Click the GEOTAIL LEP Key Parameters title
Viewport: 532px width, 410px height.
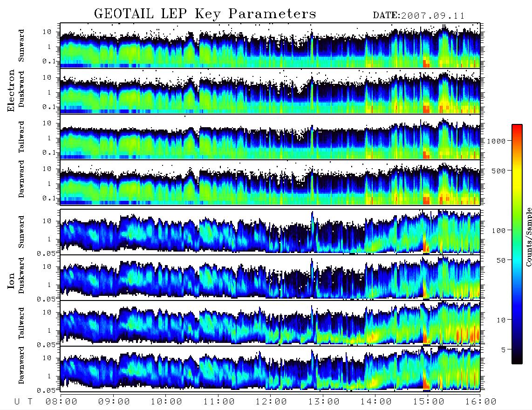205,14
